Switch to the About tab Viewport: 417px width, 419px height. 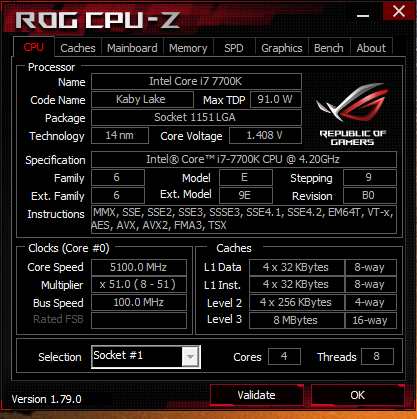coord(371,48)
